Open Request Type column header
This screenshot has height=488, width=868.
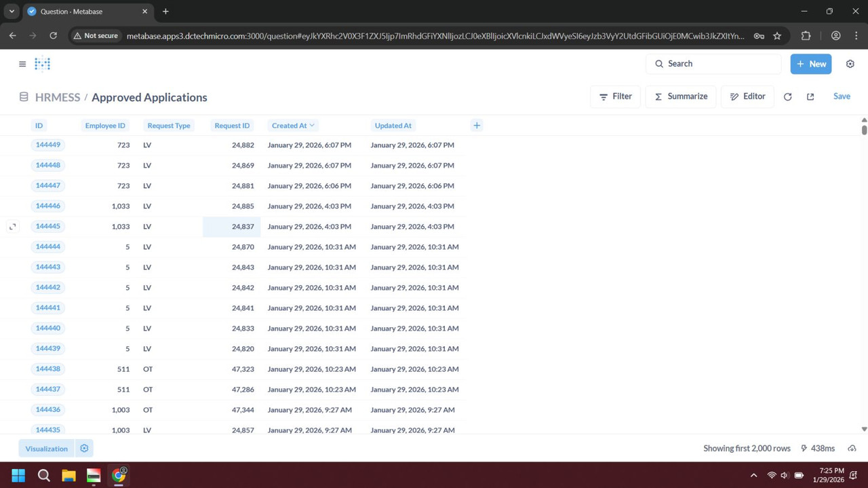point(169,126)
